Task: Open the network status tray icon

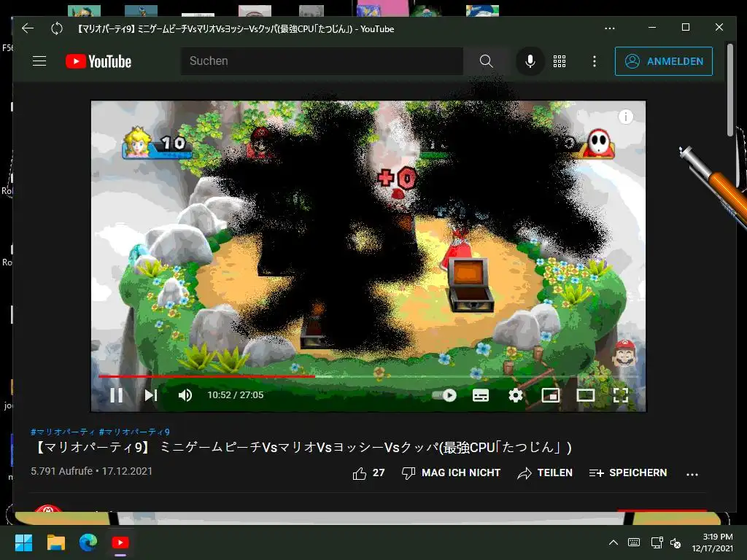Action: tap(657, 542)
